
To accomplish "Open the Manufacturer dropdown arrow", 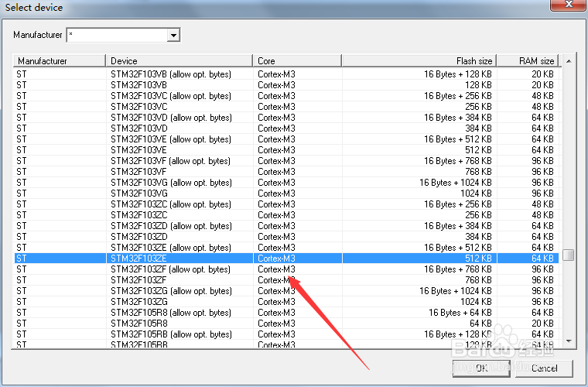I will (x=173, y=36).
